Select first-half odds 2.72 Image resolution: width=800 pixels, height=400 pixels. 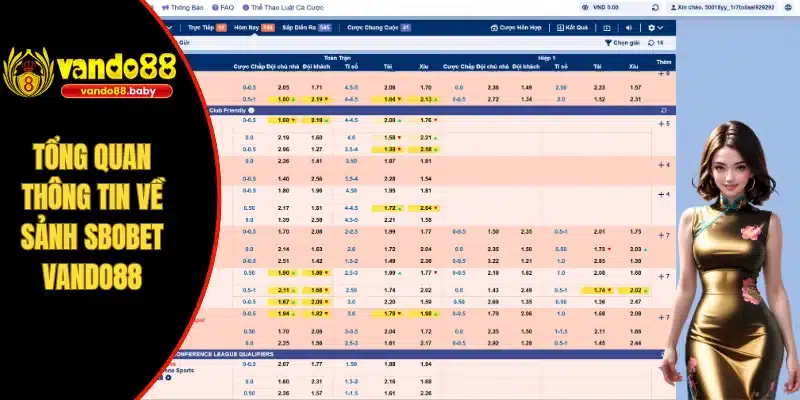(x=491, y=99)
